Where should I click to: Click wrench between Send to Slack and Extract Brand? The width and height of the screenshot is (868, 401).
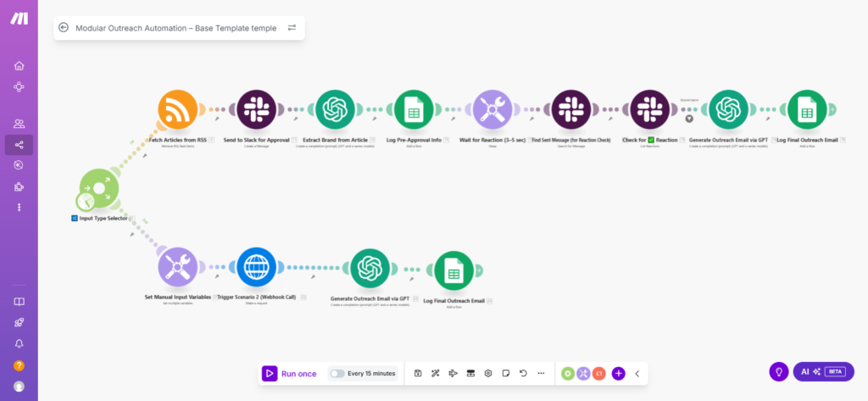(x=296, y=119)
